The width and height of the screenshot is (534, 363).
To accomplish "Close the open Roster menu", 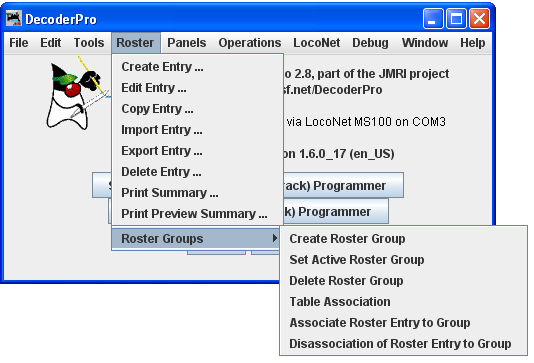I will tap(136, 43).
